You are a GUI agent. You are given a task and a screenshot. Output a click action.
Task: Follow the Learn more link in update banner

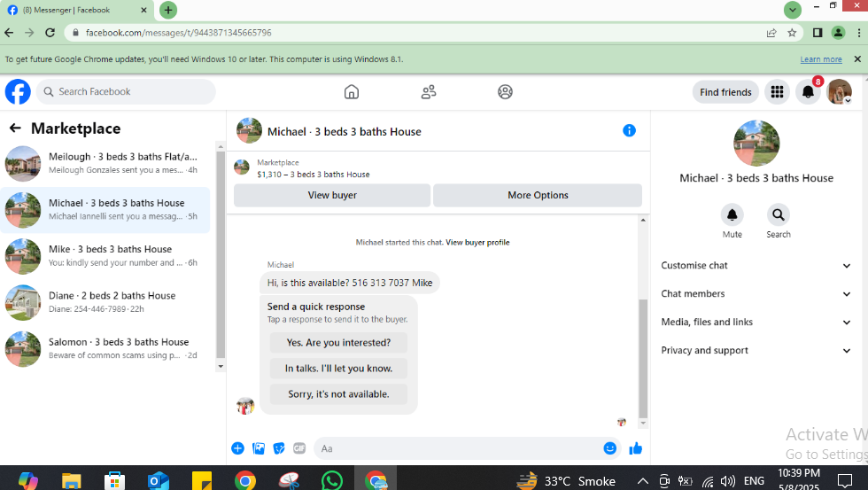click(x=821, y=59)
